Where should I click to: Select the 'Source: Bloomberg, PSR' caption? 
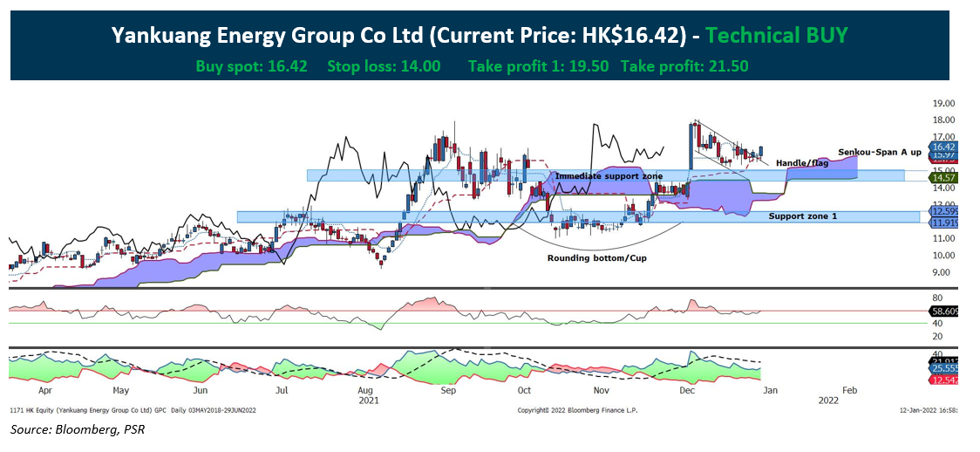pos(78,429)
